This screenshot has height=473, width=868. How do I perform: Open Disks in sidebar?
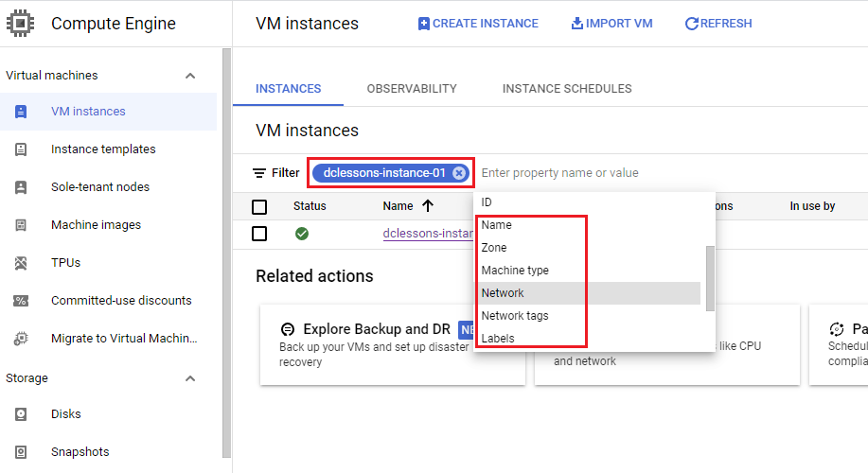click(109, 413)
